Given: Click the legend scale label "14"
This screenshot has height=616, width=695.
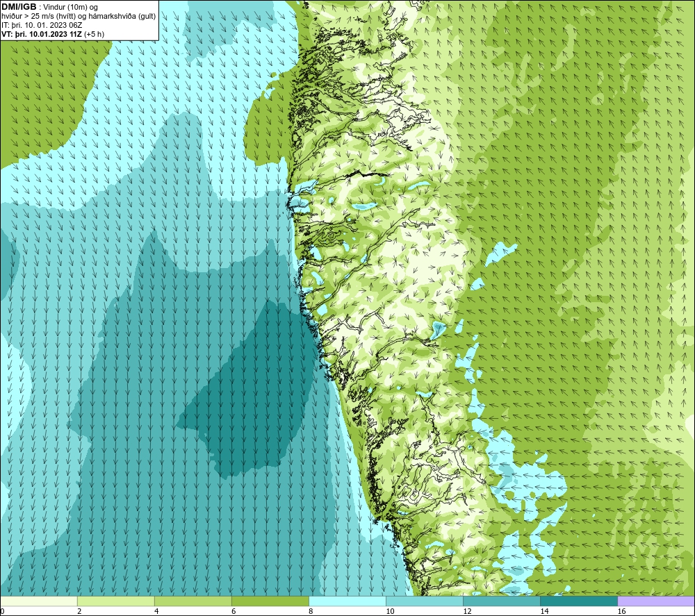Looking at the screenshot, I should coord(544,611).
